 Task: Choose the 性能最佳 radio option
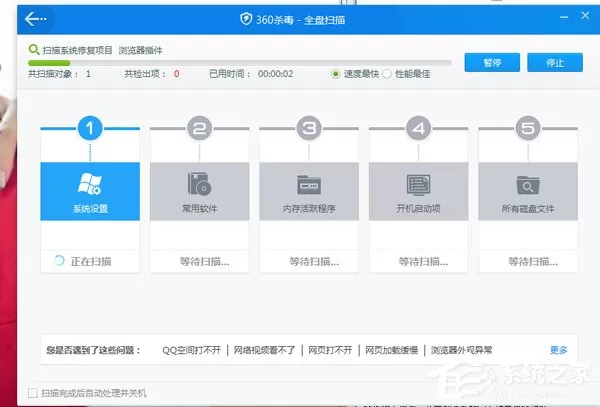coord(387,74)
